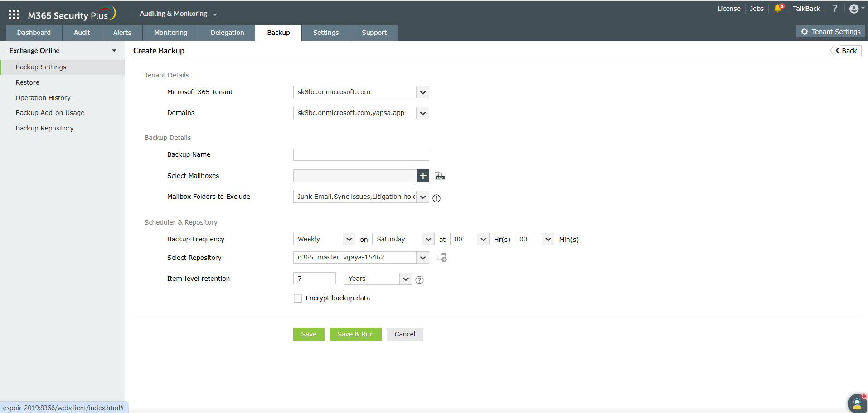Show info for Mailbox Folders to Exclude

[436, 198]
